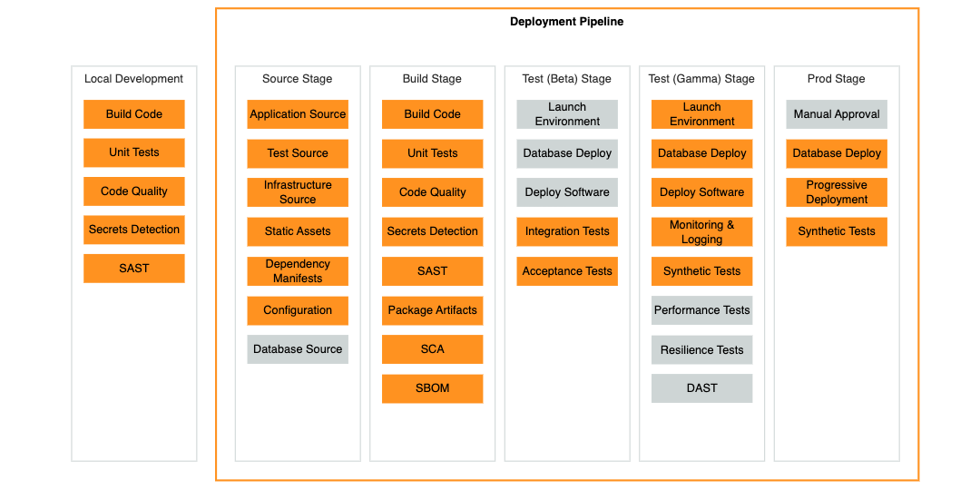Image resolution: width=980 pixels, height=490 pixels.
Task: Select the Static Assets box
Action: [298, 231]
